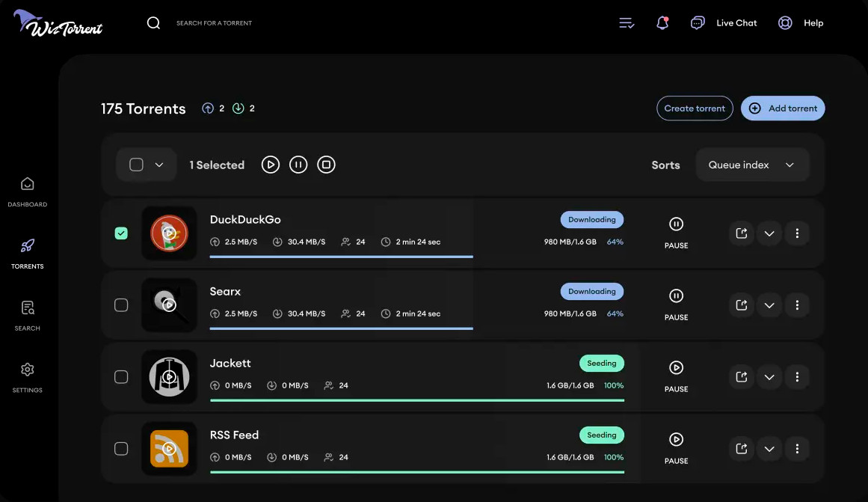Click DuckDuckGo download progress bar
Image resolution: width=868 pixels, height=502 pixels.
coord(341,257)
